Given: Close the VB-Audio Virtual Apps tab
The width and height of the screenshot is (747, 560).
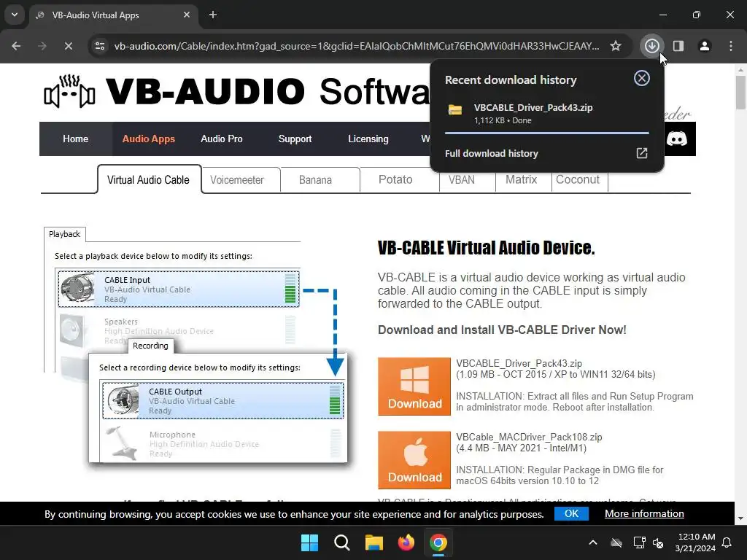Looking at the screenshot, I should point(187,15).
